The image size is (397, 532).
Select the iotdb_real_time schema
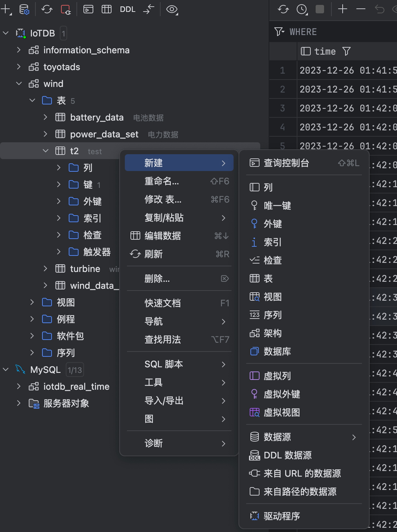click(x=76, y=387)
